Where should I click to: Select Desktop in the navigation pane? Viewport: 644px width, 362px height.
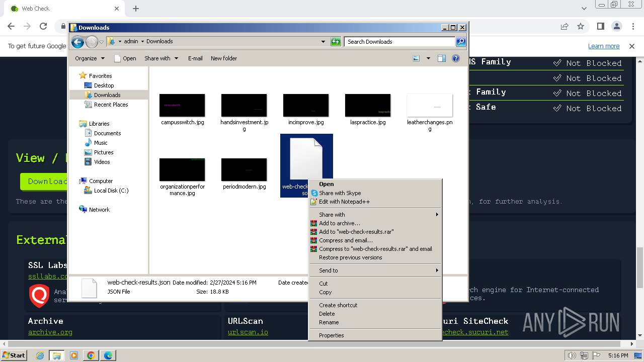point(104,85)
